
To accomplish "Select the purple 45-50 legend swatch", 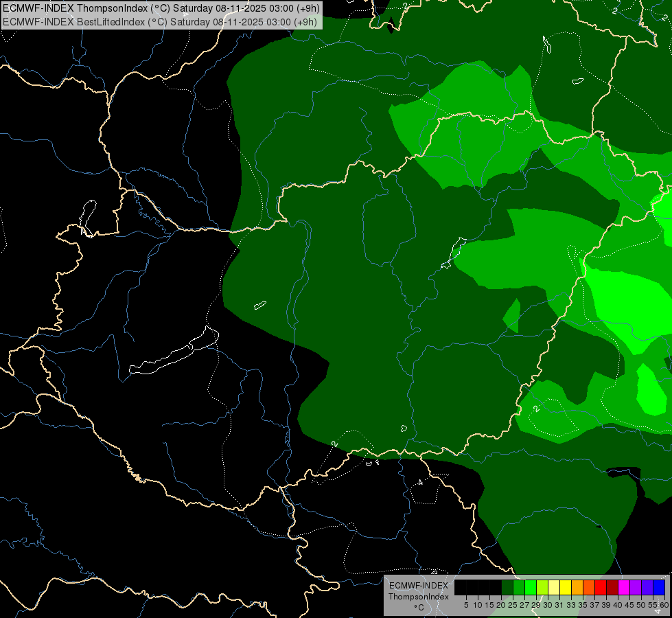I will click(x=636, y=587).
